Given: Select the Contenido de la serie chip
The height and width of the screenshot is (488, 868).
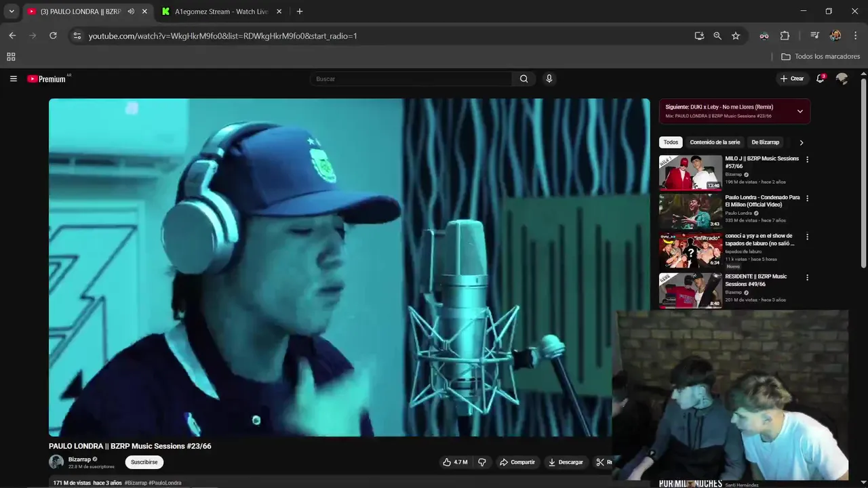Looking at the screenshot, I should click(x=715, y=142).
